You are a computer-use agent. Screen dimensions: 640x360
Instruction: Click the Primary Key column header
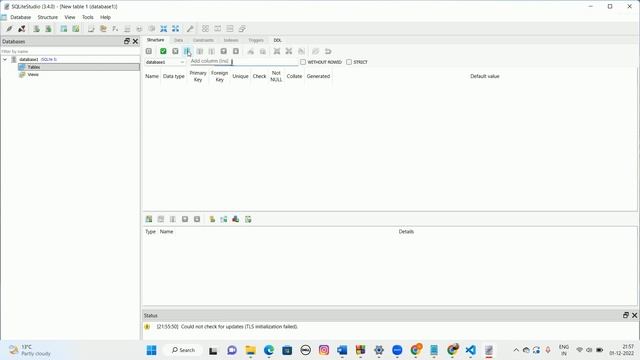click(198, 76)
